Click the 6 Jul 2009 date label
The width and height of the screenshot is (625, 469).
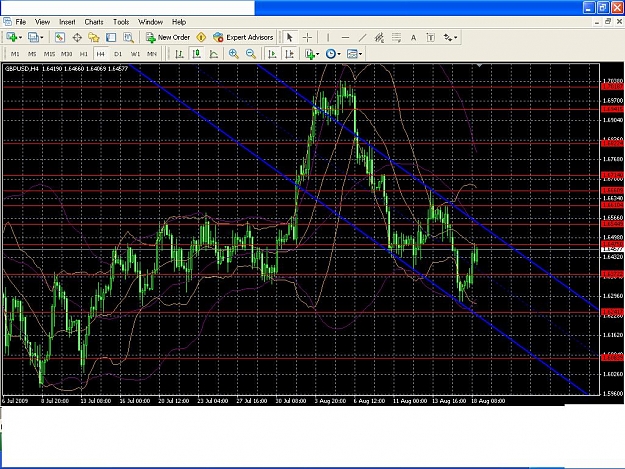pos(15,400)
